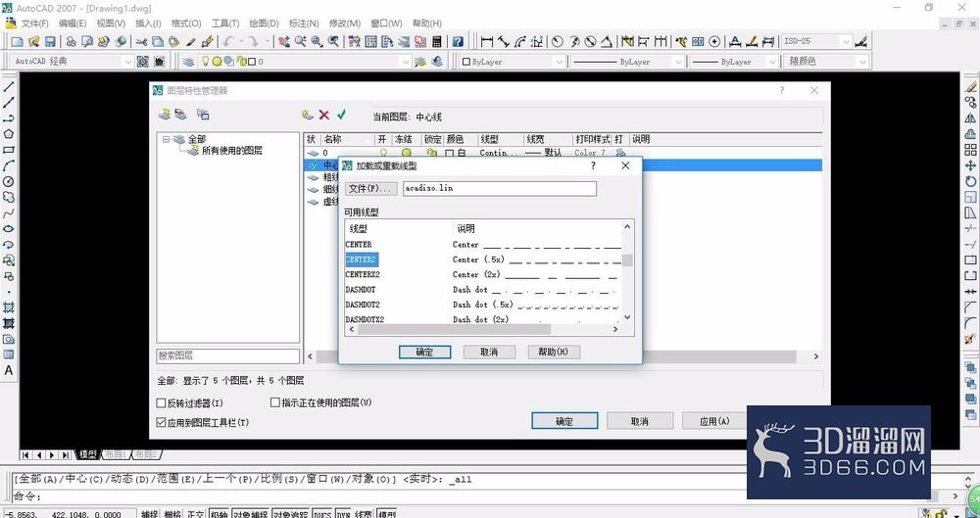This screenshot has height=518, width=980.
Task: Open the ByLayer linetype dropdown
Action: pos(677,62)
